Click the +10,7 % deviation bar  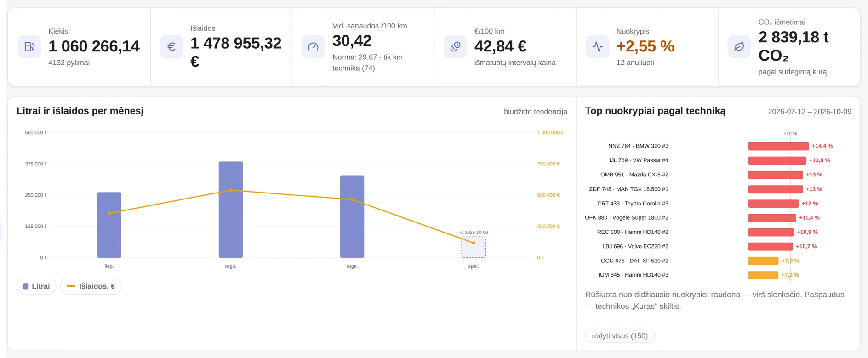(771, 246)
